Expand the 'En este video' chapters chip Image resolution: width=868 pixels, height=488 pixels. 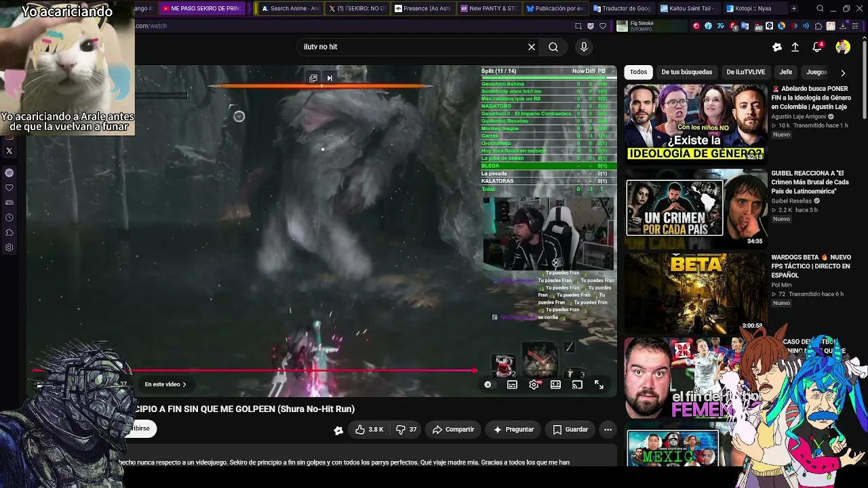coord(165,384)
